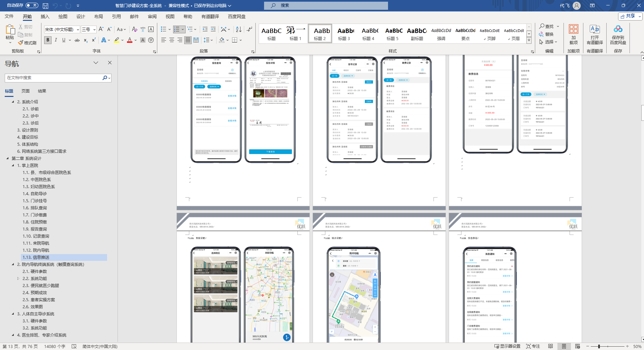Image resolution: width=644 pixels, height=350 pixels.
Task: Click the Sort icon
Action: click(x=238, y=29)
